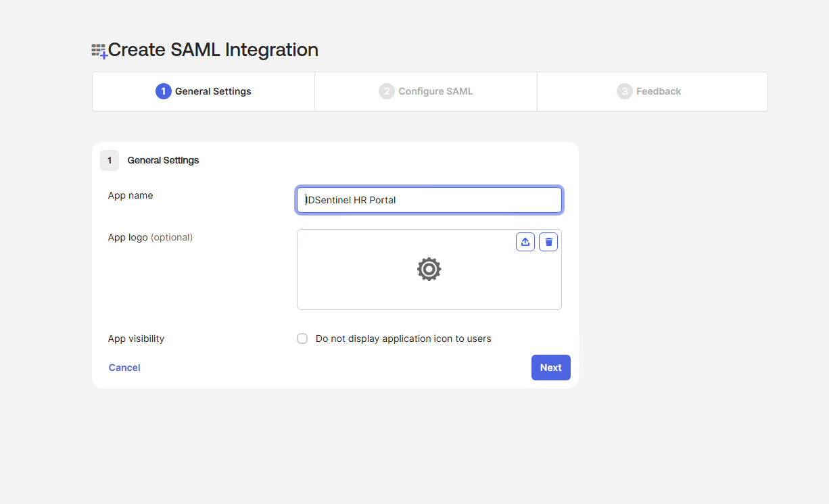The image size is (829, 504).
Task: Open the Feedback step tab
Action: [653, 91]
